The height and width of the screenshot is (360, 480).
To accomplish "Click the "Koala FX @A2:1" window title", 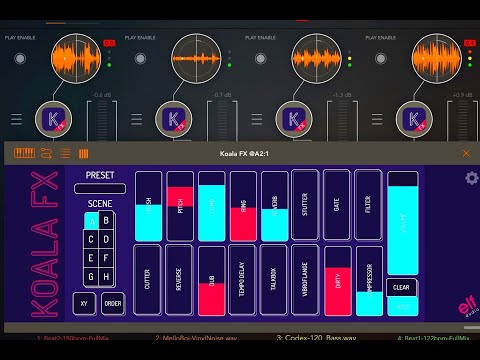I will tap(244, 154).
